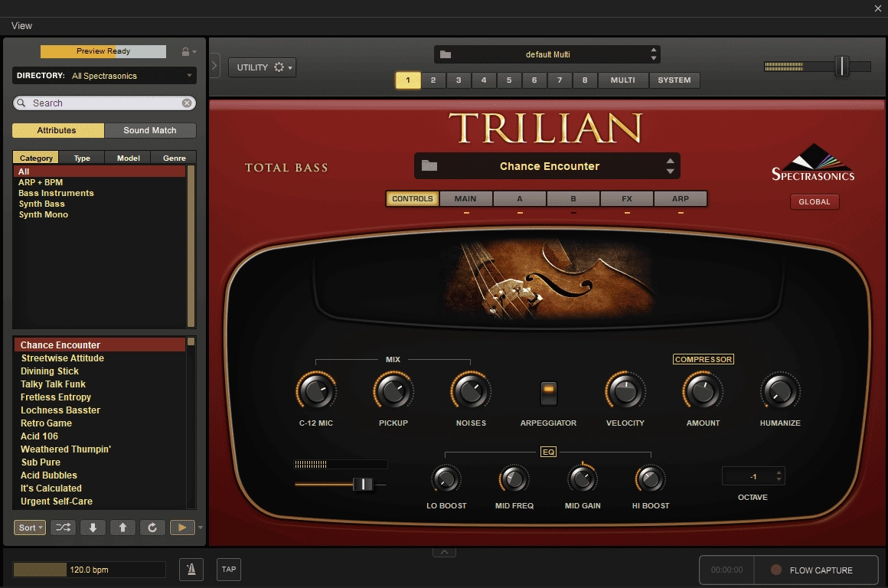Open the lock options dropdown arrow

tap(194, 51)
